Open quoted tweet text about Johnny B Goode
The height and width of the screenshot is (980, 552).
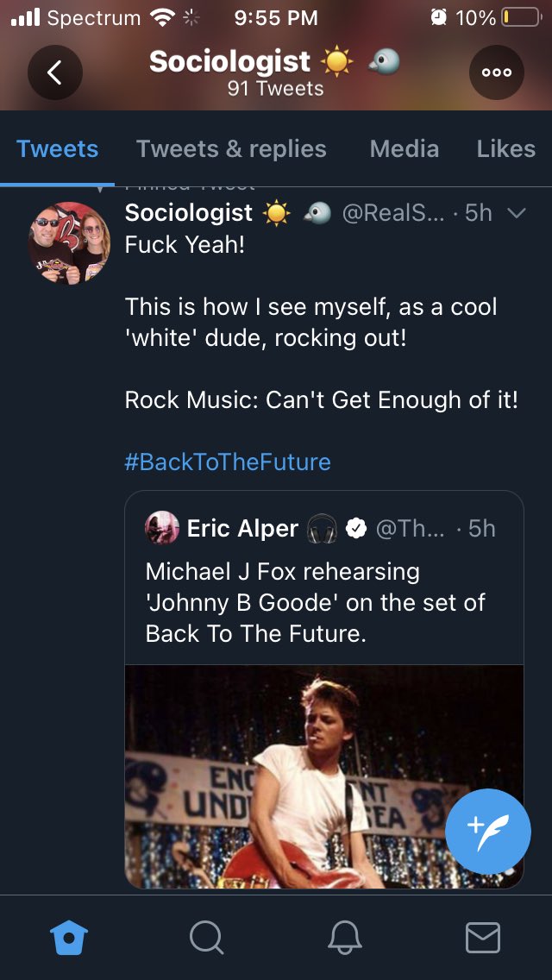click(316, 602)
